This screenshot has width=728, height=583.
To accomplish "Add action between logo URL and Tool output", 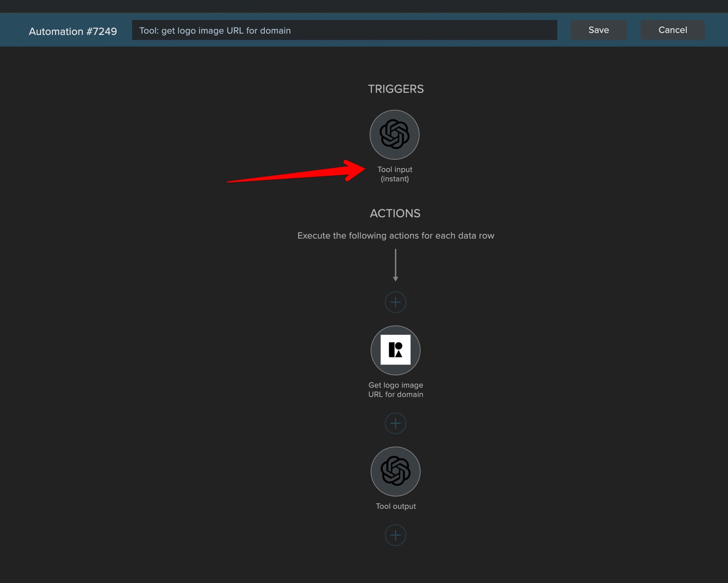I will point(395,423).
